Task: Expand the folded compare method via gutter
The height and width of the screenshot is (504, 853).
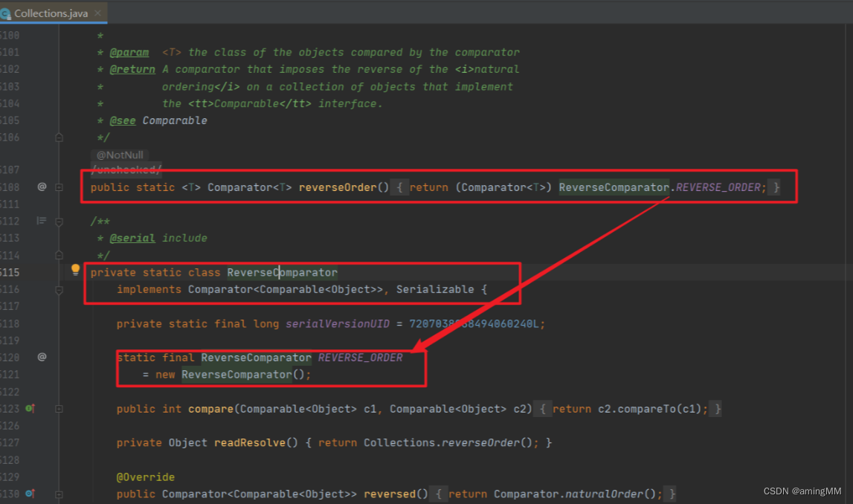Action: coord(59,409)
